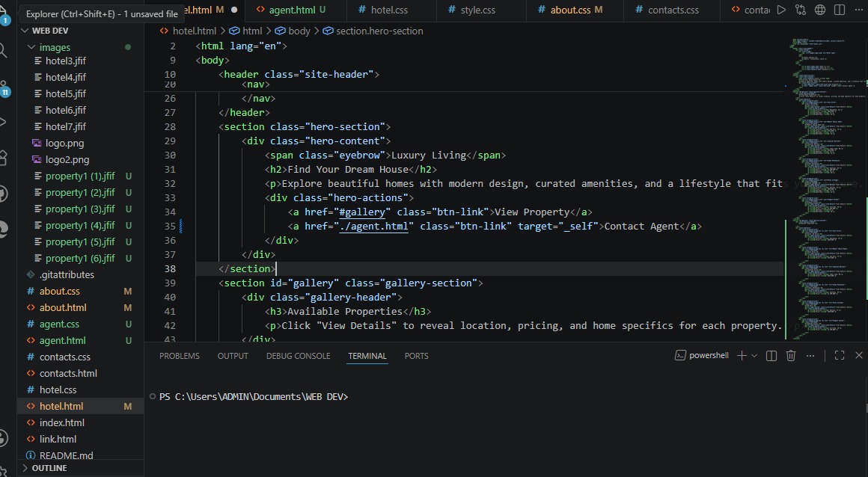Click the Open Changes compare icon
This screenshot has height=477, width=868.
[801, 10]
